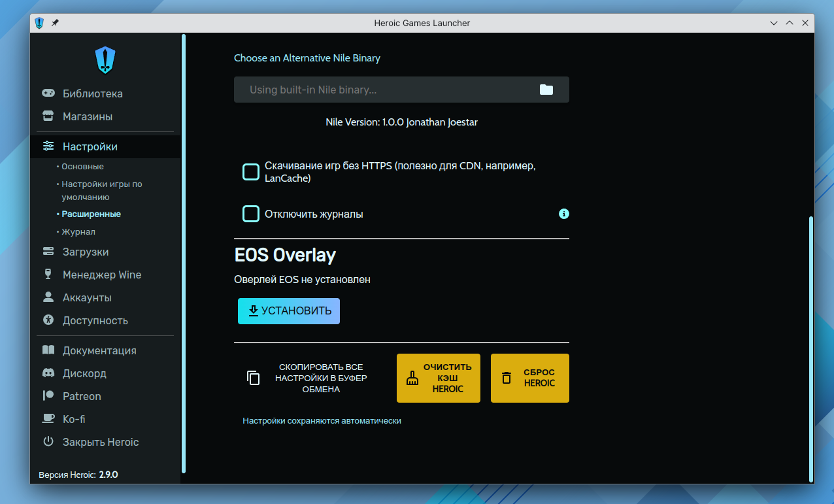
Task: Click the user icon next to Аккаунты
Action: coord(48,297)
